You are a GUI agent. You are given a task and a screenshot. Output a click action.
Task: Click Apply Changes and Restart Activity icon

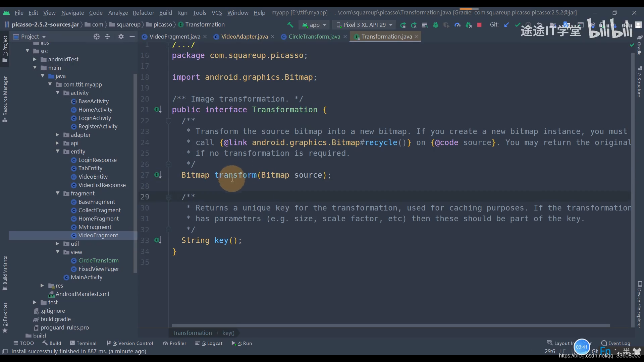click(414, 25)
